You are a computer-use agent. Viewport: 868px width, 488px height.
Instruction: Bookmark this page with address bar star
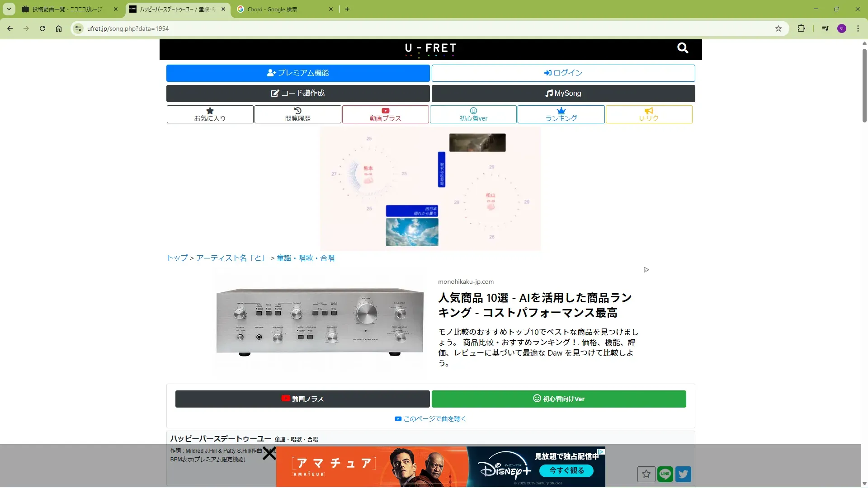point(778,28)
